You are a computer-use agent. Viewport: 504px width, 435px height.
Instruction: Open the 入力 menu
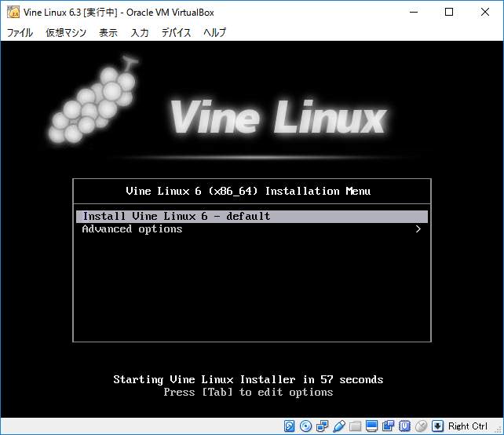(140, 32)
